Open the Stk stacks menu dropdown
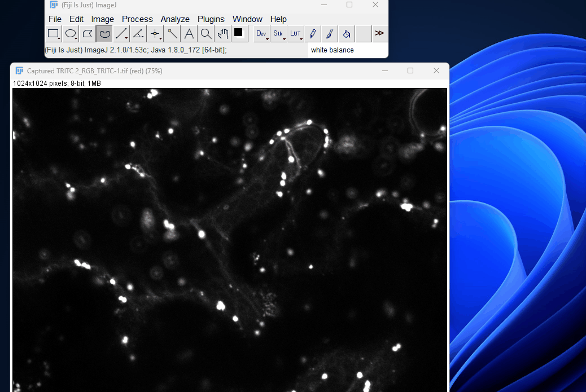 (278, 34)
